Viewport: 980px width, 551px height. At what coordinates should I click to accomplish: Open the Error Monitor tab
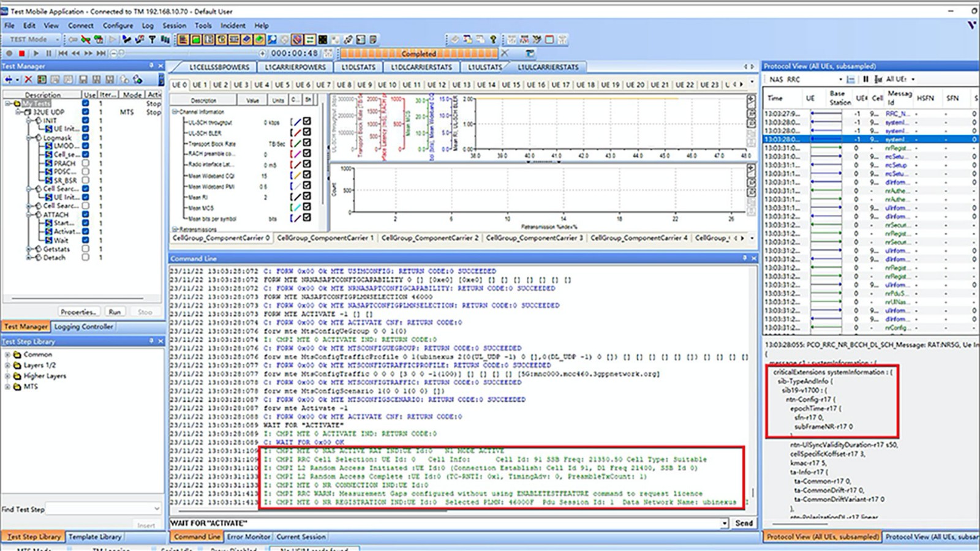pyautogui.click(x=249, y=536)
